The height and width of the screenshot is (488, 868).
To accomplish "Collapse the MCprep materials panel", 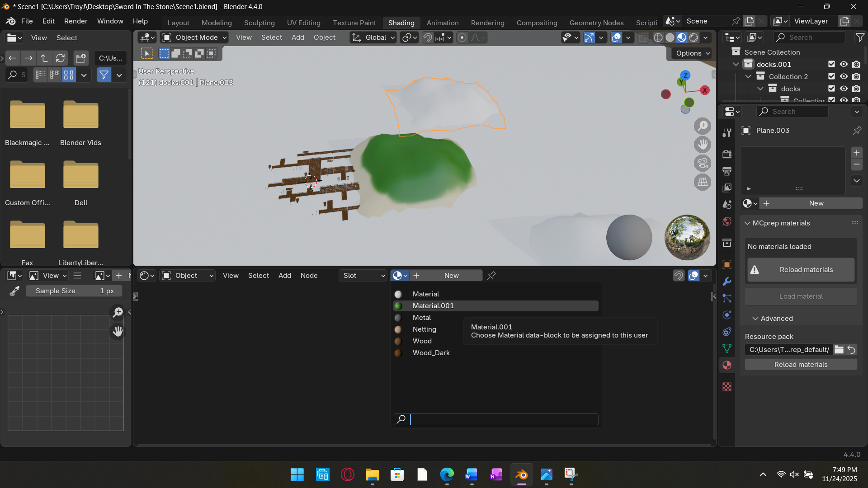I will coord(747,223).
